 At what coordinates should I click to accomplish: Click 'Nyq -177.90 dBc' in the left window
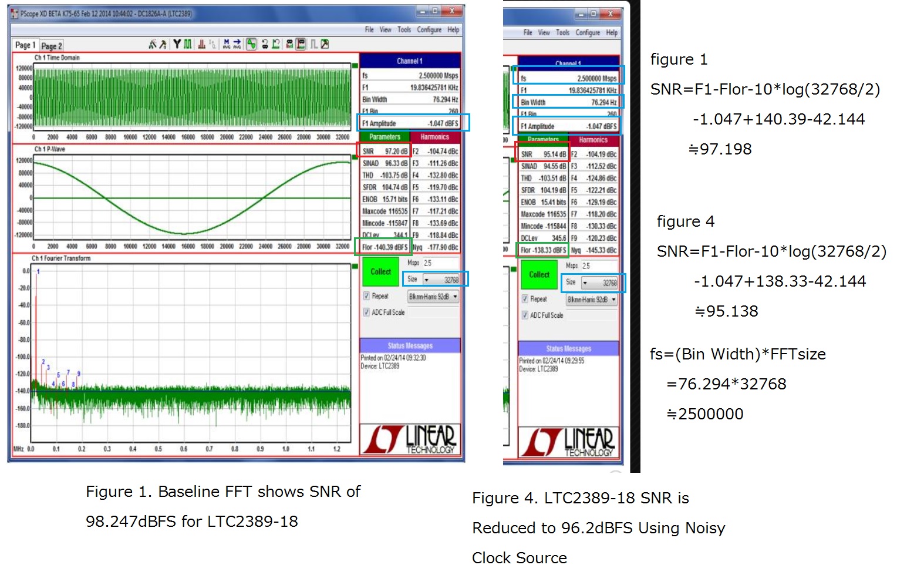tap(435, 247)
